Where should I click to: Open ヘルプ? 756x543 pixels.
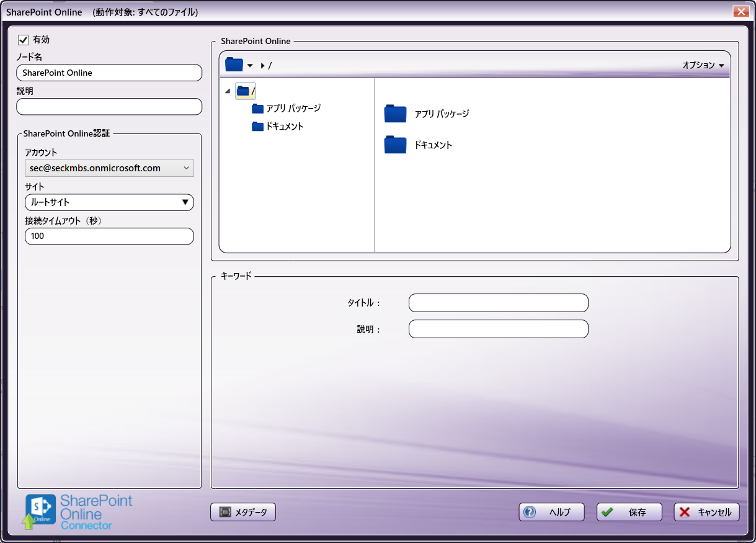point(552,512)
